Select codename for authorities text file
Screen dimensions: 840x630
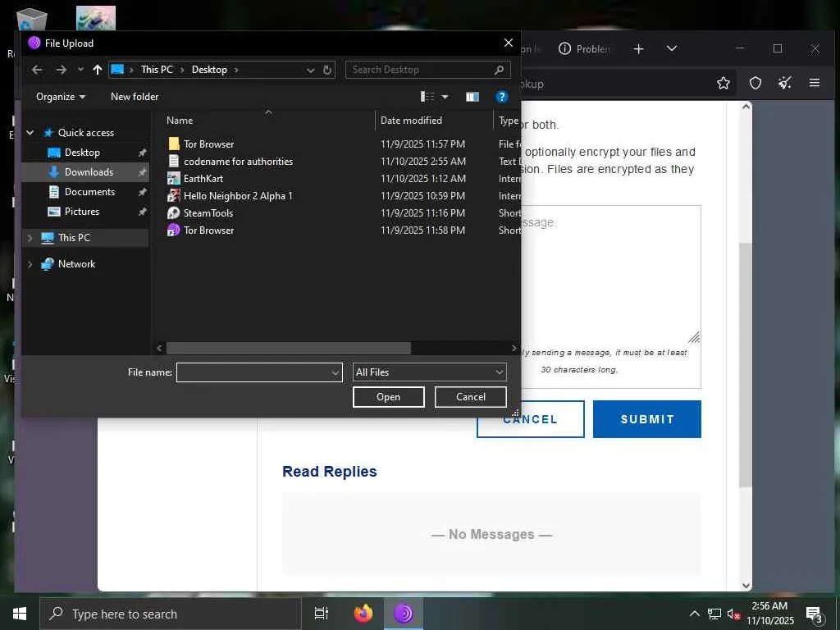(x=238, y=162)
